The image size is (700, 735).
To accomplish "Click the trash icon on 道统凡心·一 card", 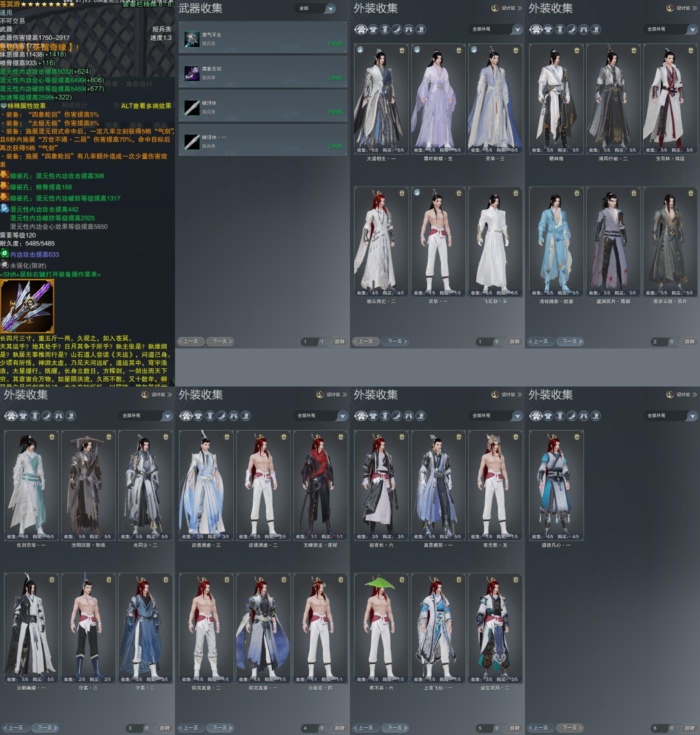I will [x=577, y=437].
